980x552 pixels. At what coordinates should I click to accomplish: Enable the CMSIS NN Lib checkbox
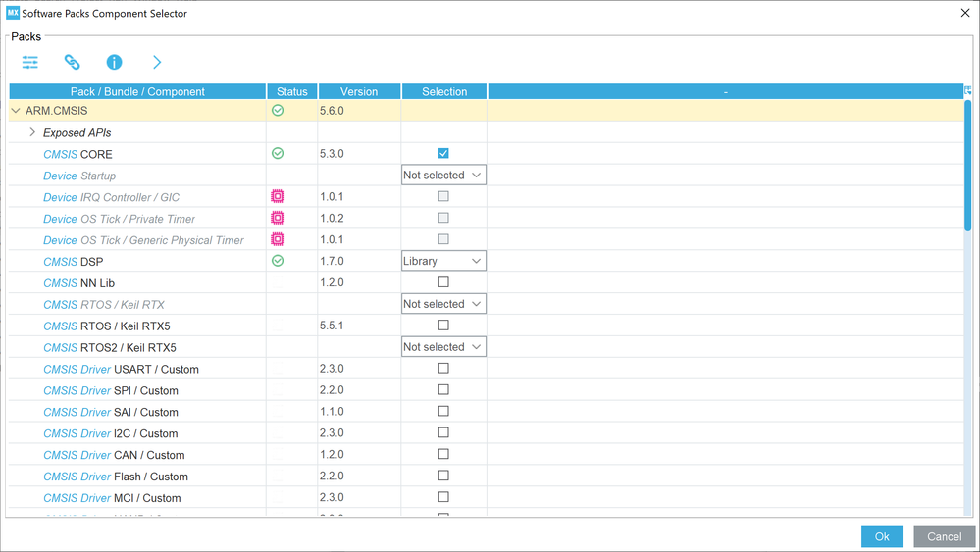pyautogui.click(x=443, y=281)
